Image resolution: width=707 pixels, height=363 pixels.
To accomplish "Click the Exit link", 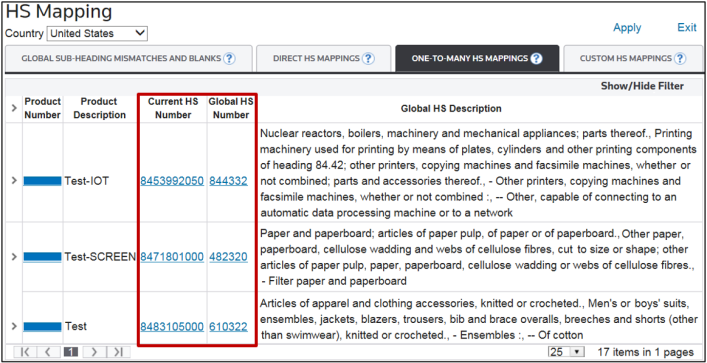I will (x=687, y=28).
